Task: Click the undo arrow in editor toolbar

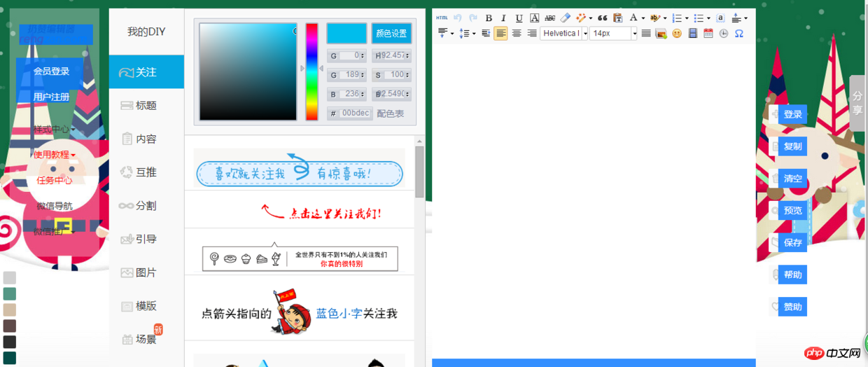Action: (x=458, y=18)
